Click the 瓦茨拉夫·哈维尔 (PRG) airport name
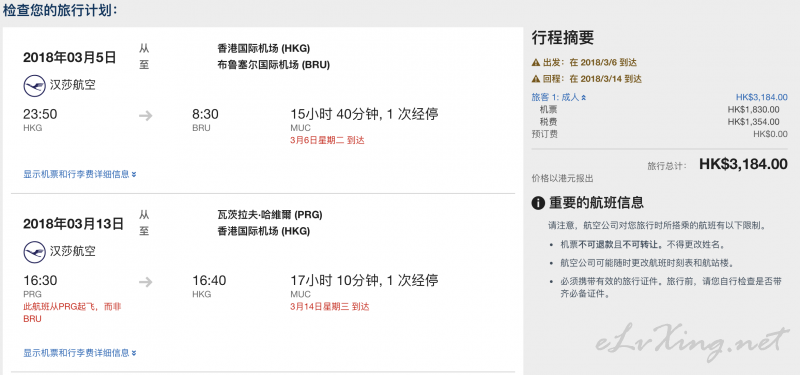 [270, 215]
